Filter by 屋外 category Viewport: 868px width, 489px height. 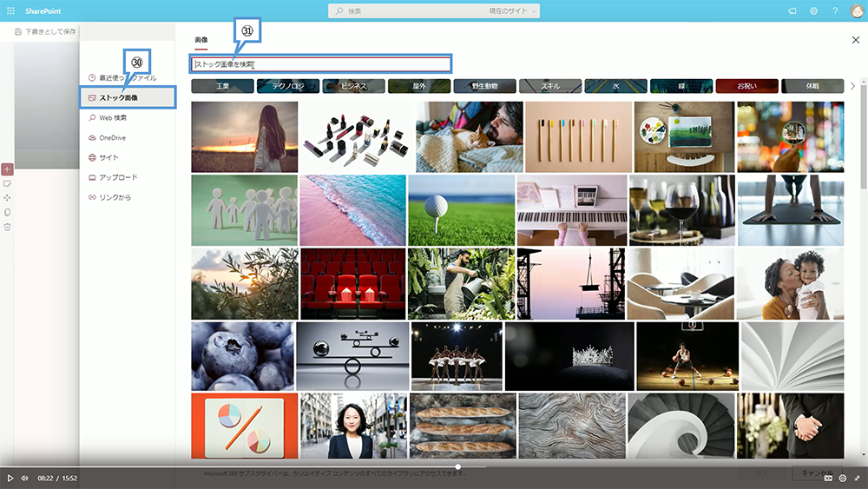click(419, 86)
